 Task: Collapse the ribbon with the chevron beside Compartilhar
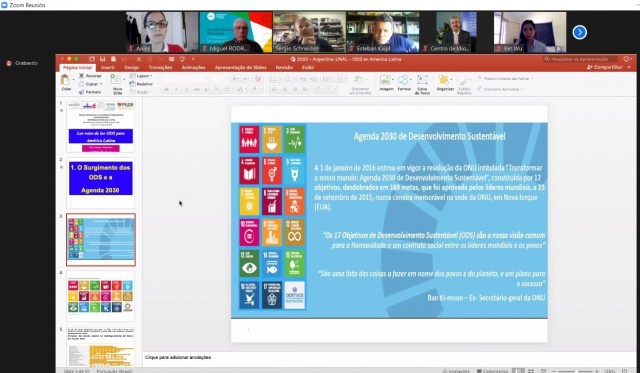629,67
